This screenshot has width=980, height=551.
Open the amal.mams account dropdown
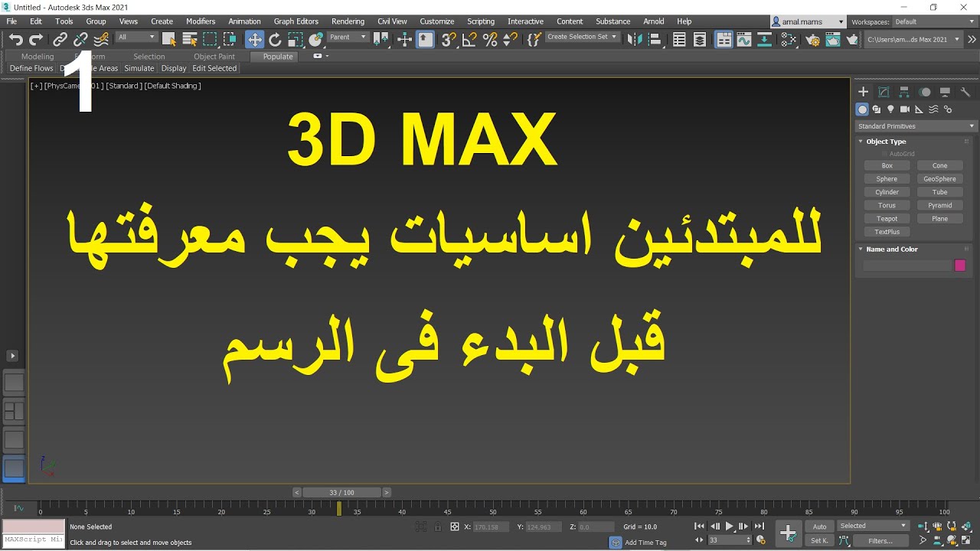pyautogui.click(x=808, y=22)
